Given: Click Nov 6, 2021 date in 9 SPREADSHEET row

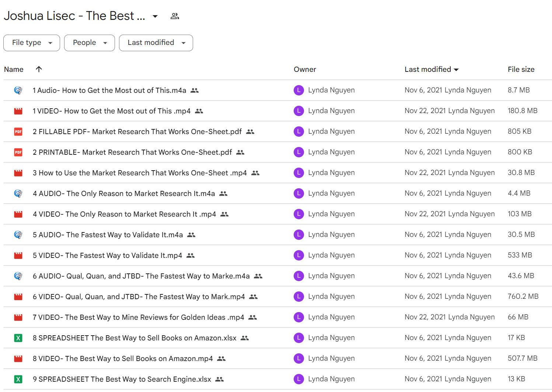Looking at the screenshot, I should coord(423,379).
